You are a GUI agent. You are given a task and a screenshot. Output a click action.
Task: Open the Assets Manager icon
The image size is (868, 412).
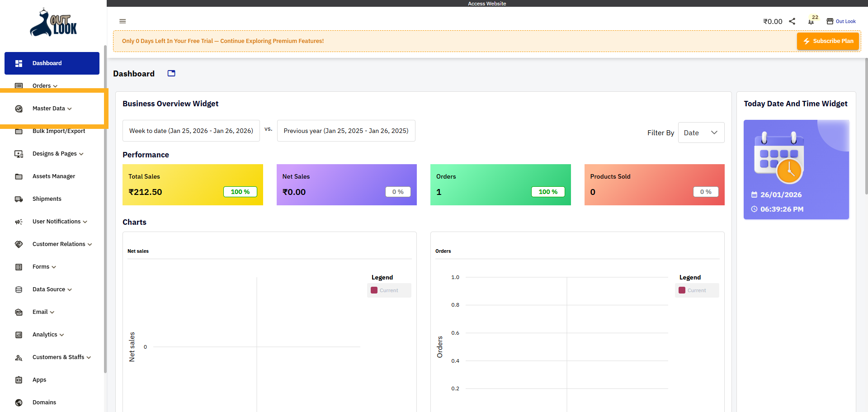[19, 176]
